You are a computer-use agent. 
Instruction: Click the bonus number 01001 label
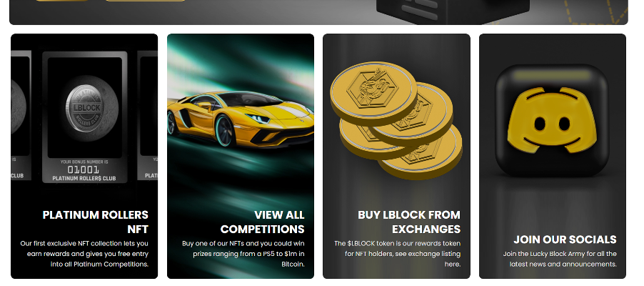[84, 169]
